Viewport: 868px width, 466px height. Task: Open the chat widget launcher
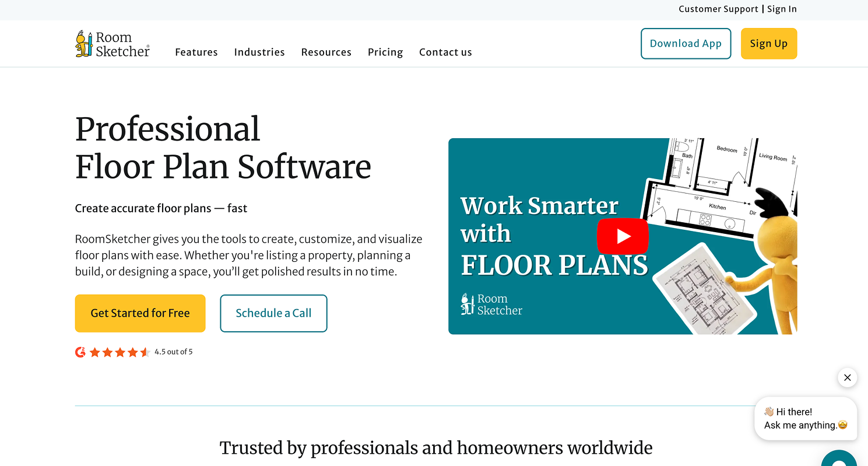(839, 458)
